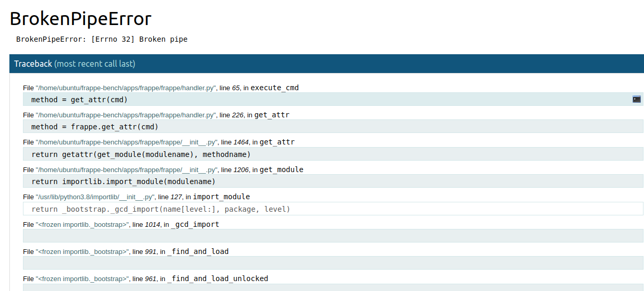Expand the highlighted _bootstrap._gcd_import source line
Screen dimensions: 644x291
[333, 209]
